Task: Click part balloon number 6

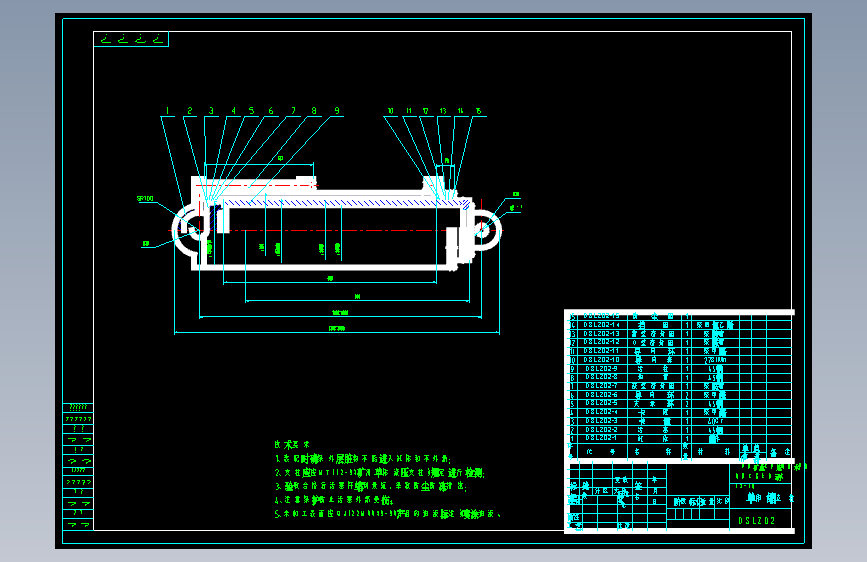Action: (x=271, y=111)
